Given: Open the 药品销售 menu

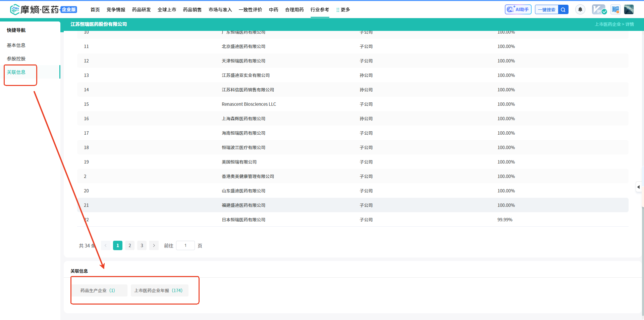Looking at the screenshot, I should (193, 10).
